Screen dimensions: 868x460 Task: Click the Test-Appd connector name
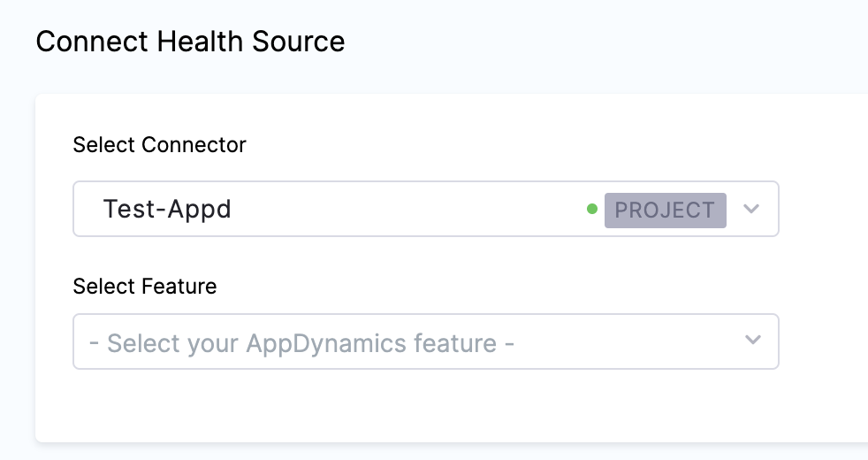coord(167,210)
